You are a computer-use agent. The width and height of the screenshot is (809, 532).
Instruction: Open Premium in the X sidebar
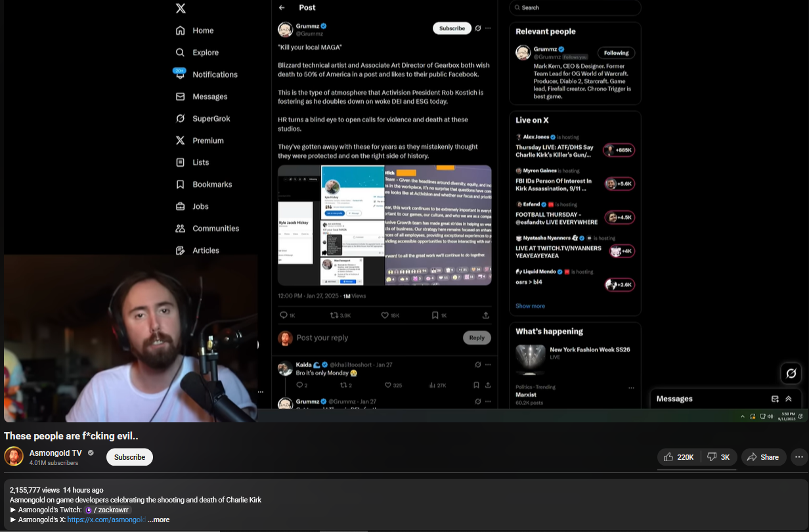click(200, 141)
